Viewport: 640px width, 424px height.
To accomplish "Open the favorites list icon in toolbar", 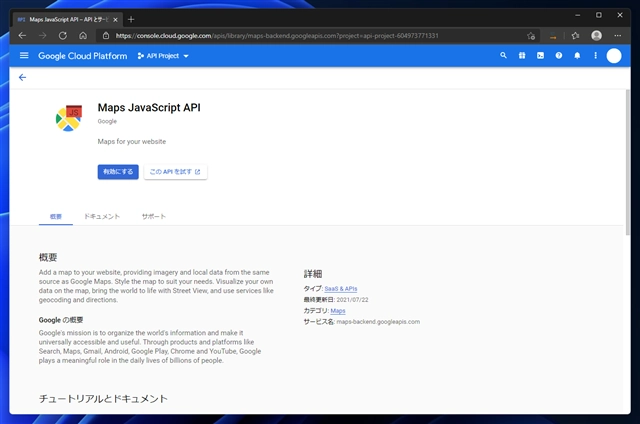I will point(576,36).
